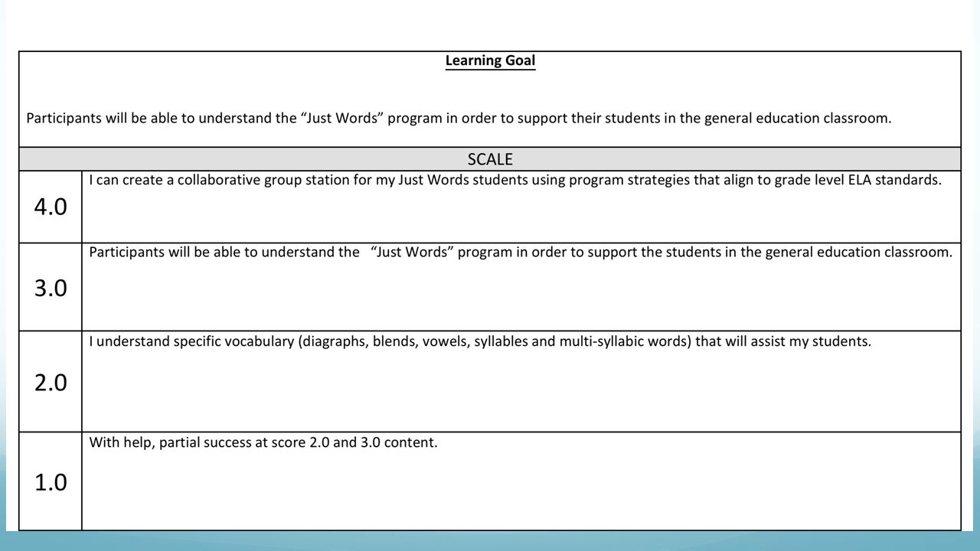This screenshot has height=551, width=980.
Task: Select the "1.0" score cell
Action: (51, 482)
